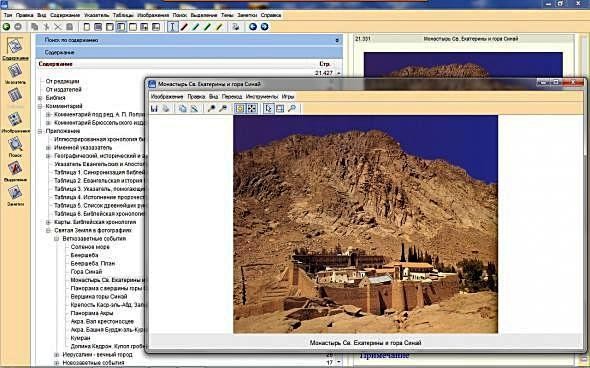Expand the Именной указатель tree node
The image size is (590, 368).
point(49,148)
